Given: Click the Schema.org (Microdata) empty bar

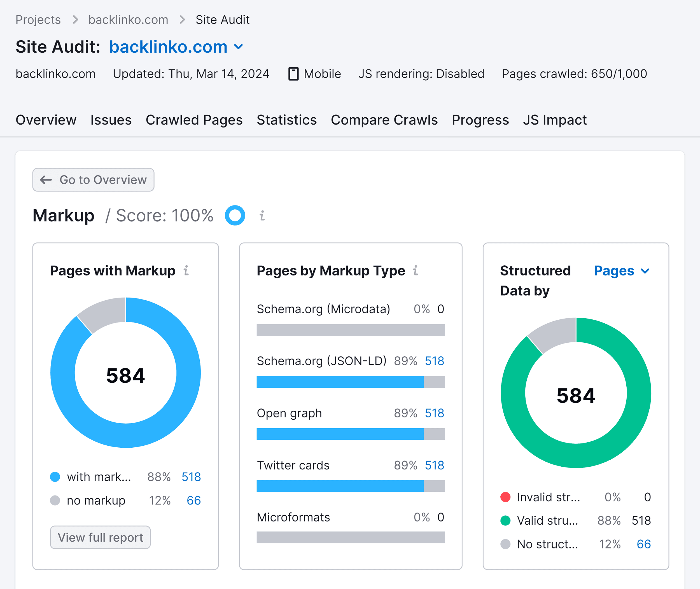Looking at the screenshot, I should [x=351, y=330].
